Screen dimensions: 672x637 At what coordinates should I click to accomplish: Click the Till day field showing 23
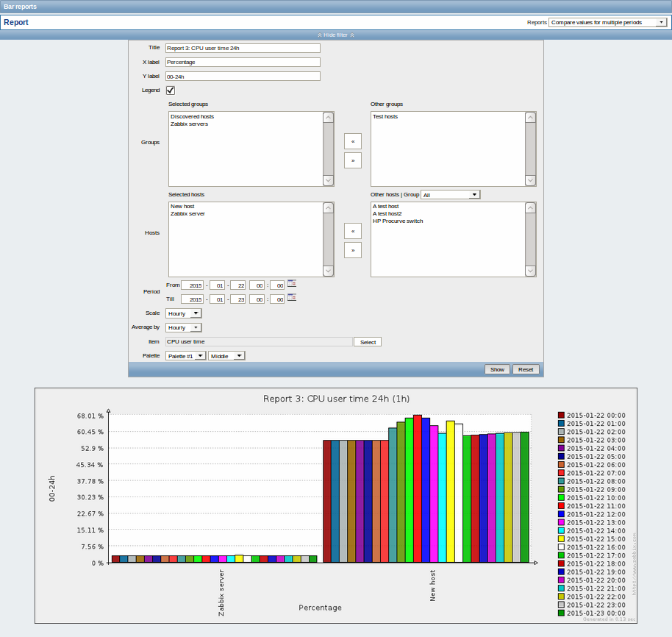238,299
